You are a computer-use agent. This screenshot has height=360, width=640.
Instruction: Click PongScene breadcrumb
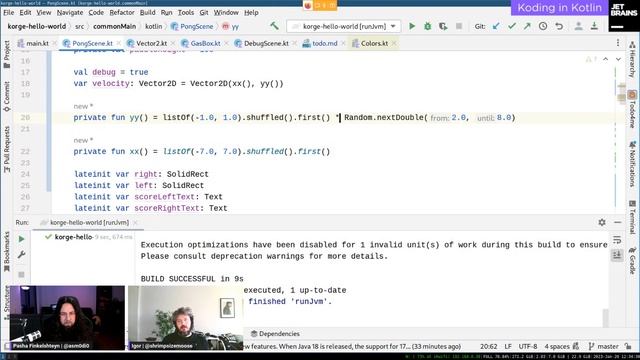click(192, 26)
